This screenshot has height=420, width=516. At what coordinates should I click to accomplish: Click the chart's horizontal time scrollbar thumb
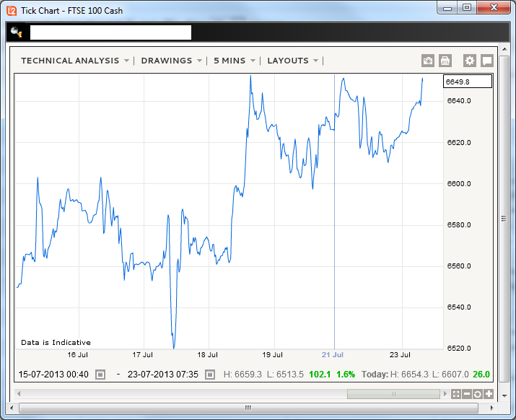[x=393, y=394]
